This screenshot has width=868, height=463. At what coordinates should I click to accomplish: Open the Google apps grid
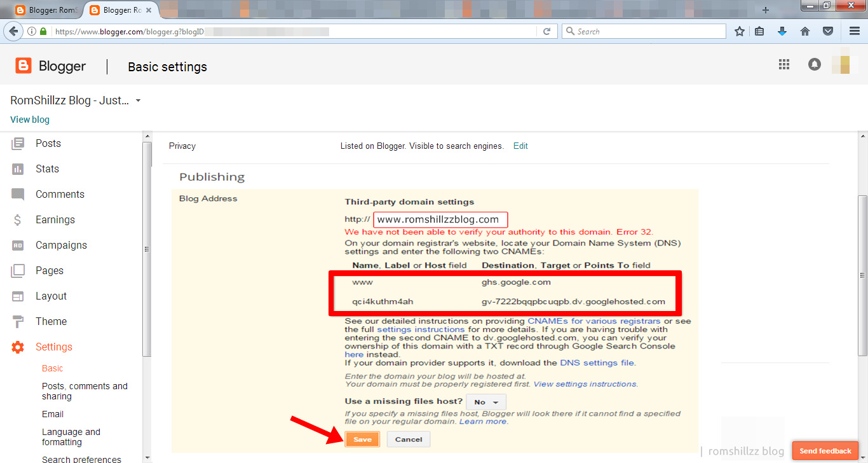point(784,64)
